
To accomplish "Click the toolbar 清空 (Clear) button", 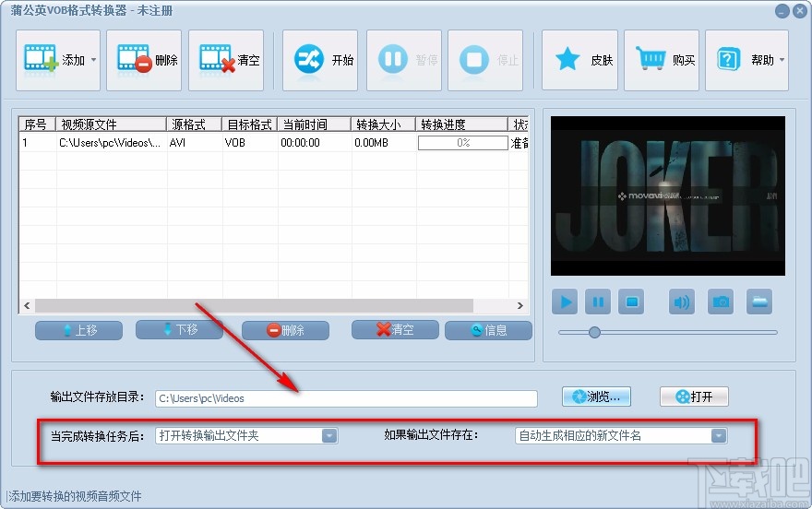I will [x=226, y=60].
